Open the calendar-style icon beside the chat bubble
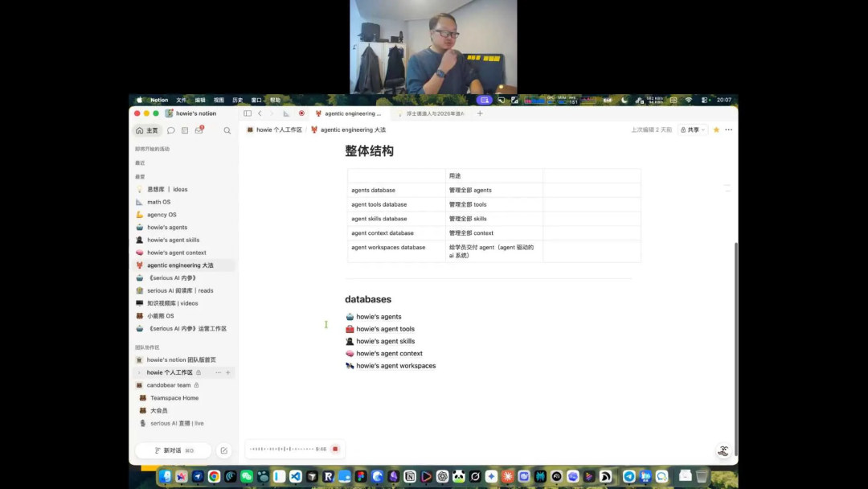Image resolution: width=868 pixels, height=489 pixels. pyautogui.click(x=185, y=131)
